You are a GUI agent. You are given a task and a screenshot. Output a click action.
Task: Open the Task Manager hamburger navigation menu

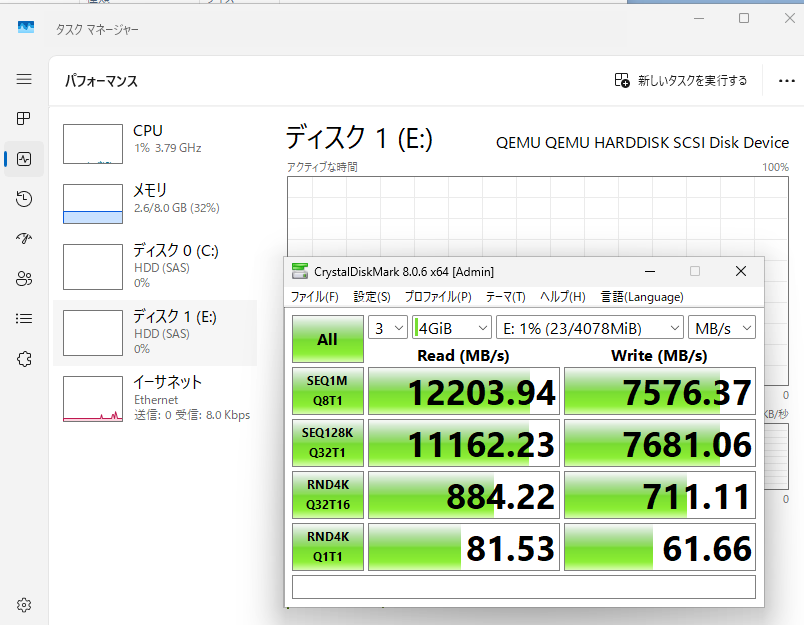(x=24, y=79)
